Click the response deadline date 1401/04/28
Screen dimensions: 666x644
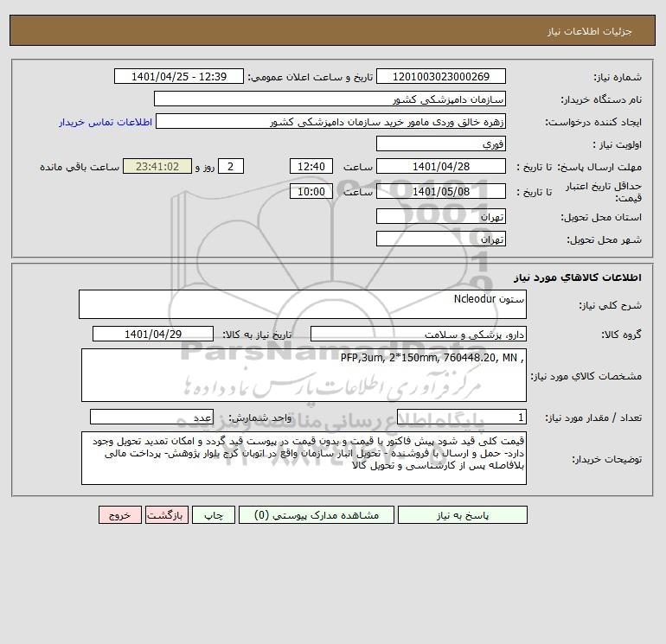point(441,167)
